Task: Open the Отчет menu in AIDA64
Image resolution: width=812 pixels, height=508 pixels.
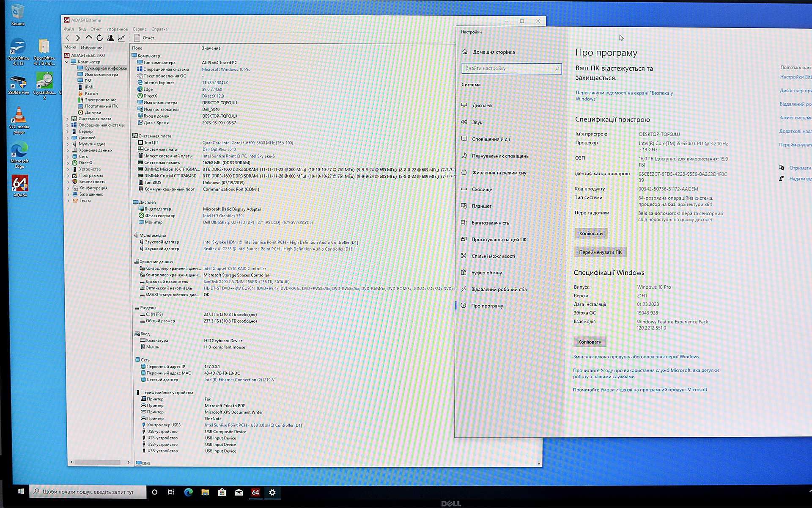Action: pos(96,29)
